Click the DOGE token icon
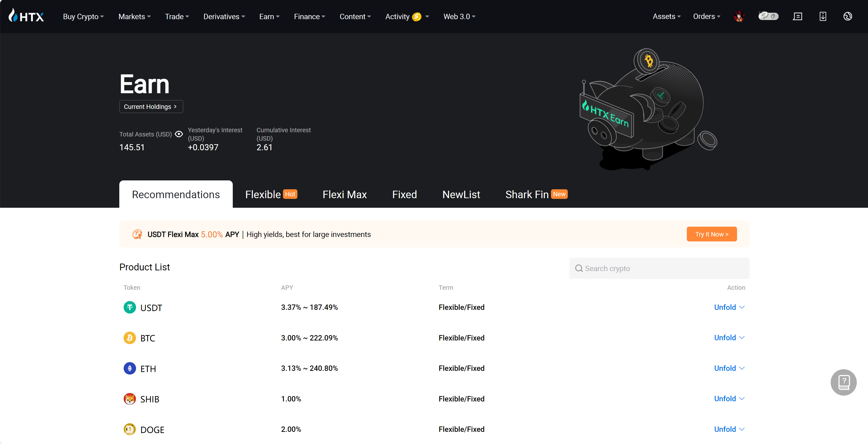868x444 pixels. pyautogui.click(x=129, y=429)
